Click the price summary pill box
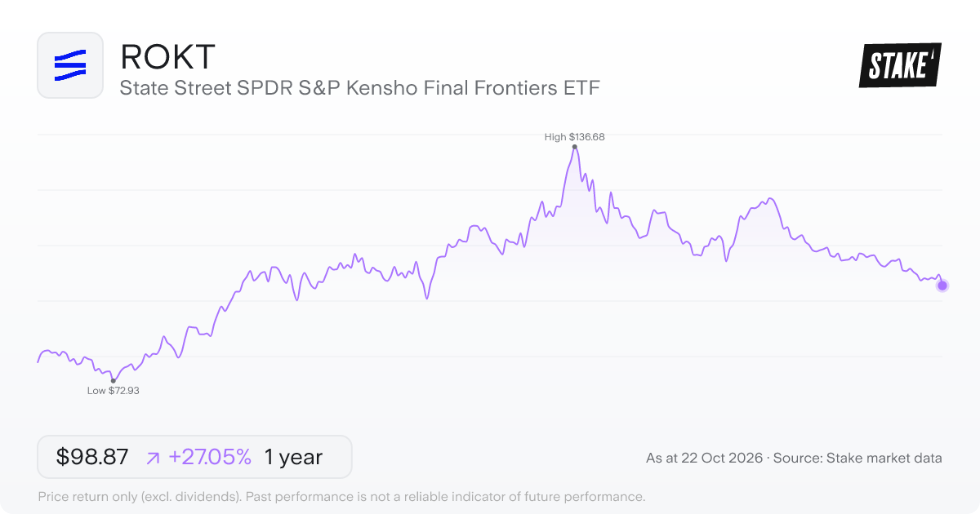Viewport: 980px width, 514px height. coord(194,457)
